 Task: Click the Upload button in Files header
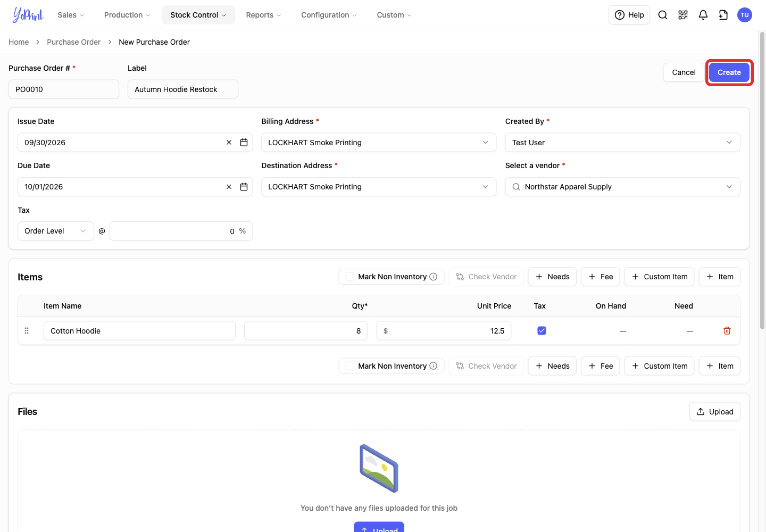(x=715, y=412)
